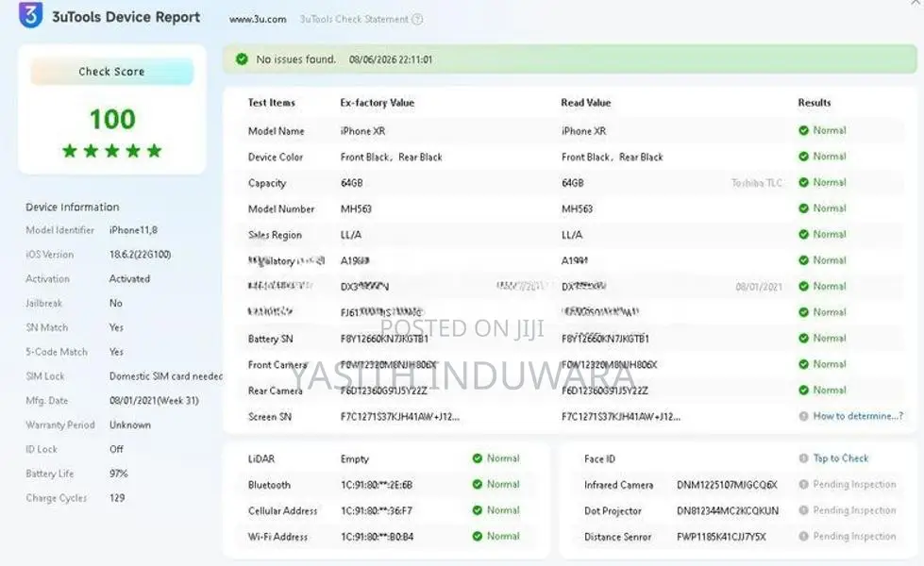Select the report timestamp 08/06/2026 22:11:01
The height and width of the screenshot is (566, 924).
(390, 59)
